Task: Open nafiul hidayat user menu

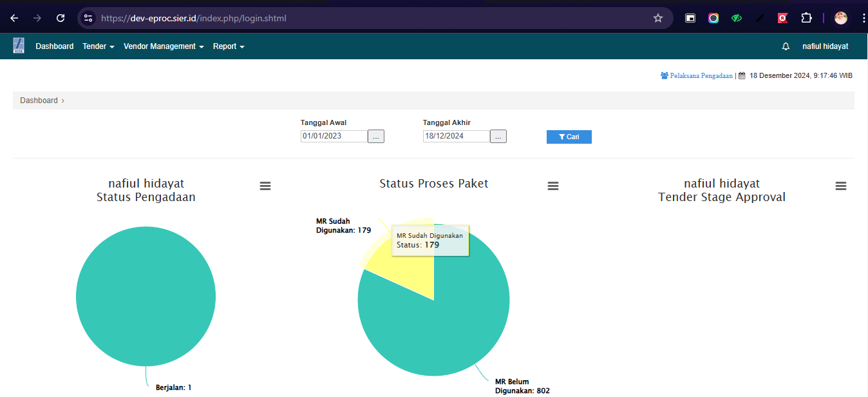Action: pyautogui.click(x=825, y=46)
